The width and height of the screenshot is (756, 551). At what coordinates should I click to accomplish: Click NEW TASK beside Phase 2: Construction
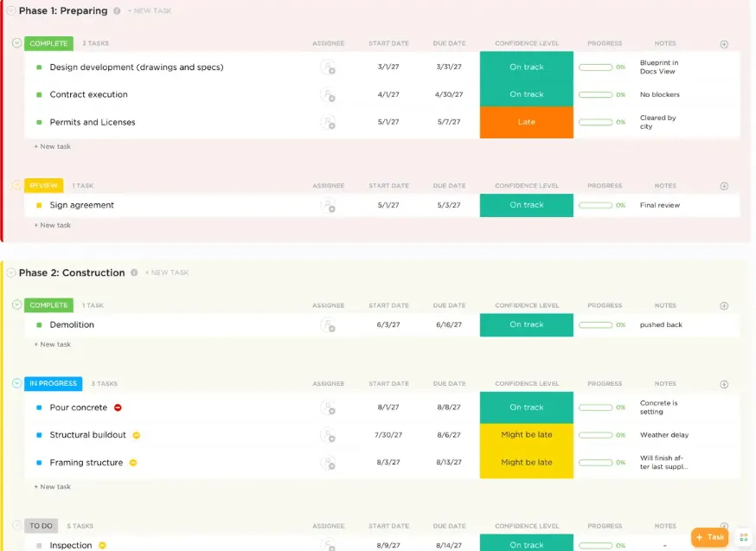167,272
